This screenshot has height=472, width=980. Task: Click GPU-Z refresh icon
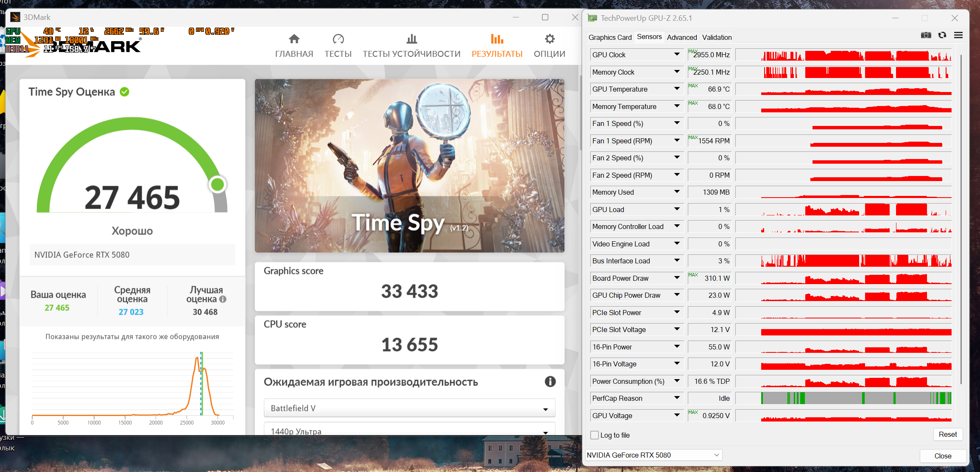point(942,35)
